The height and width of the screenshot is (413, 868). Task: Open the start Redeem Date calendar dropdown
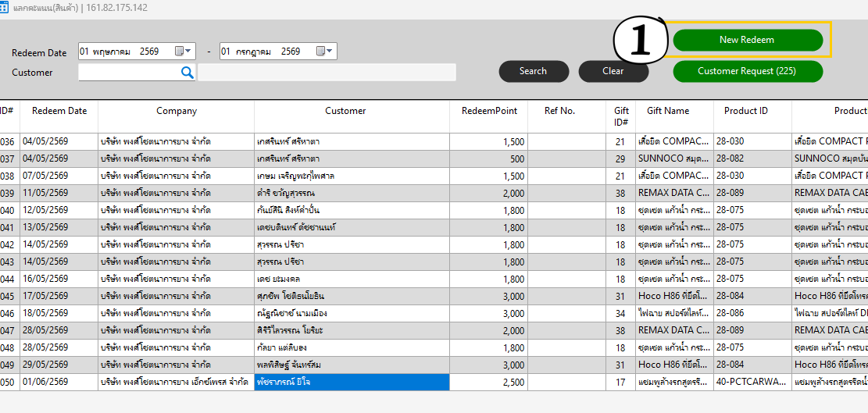point(184,52)
